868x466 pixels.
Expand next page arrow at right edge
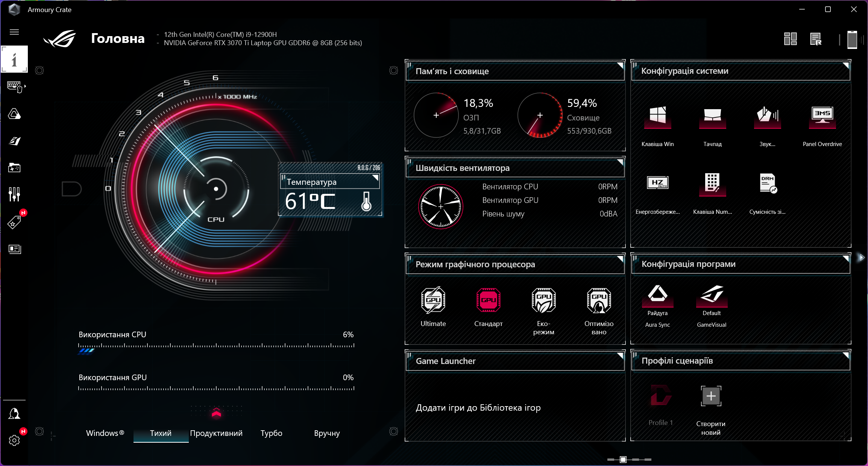tap(862, 257)
